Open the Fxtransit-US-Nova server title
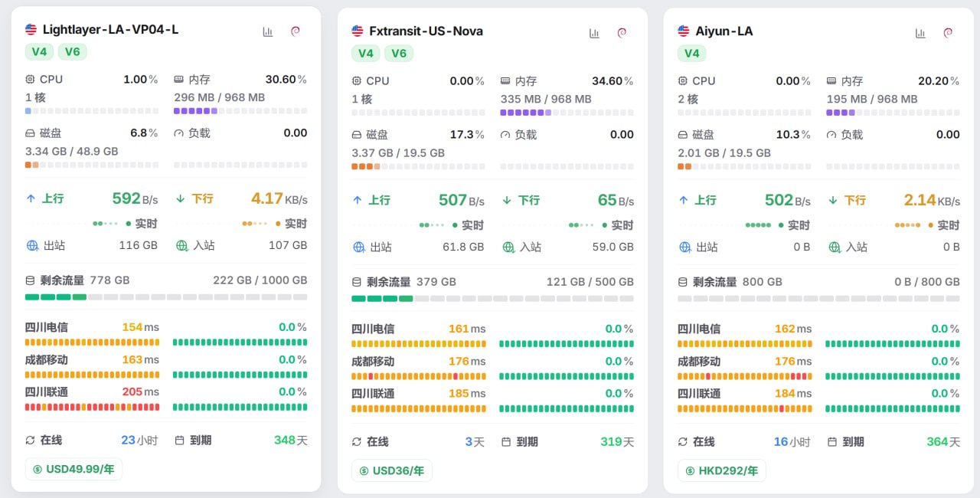Image resolution: width=980 pixels, height=498 pixels. click(426, 31)
